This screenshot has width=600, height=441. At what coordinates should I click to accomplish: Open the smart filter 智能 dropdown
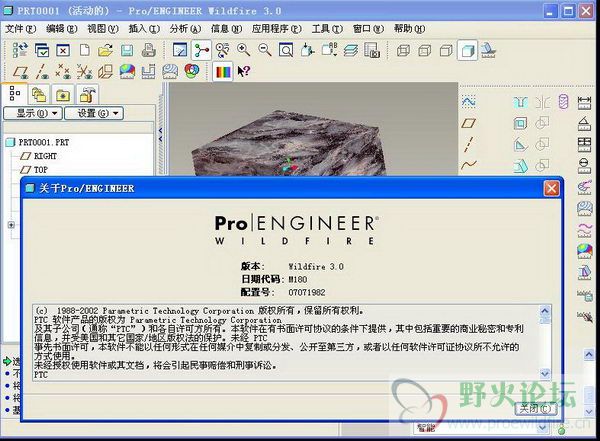coord(543,428)
